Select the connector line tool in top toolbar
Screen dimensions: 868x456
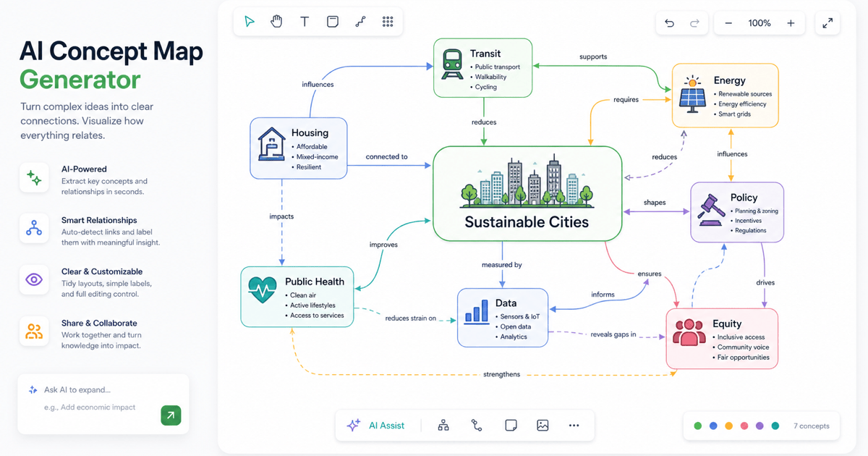[360, 22]
